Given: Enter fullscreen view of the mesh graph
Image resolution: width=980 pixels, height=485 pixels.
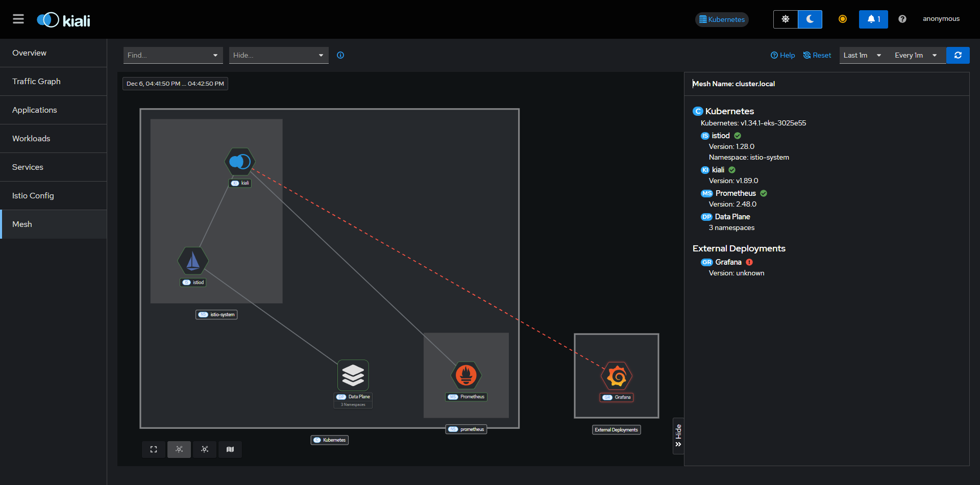Looking at the screenshot, I should pos(153,449).
